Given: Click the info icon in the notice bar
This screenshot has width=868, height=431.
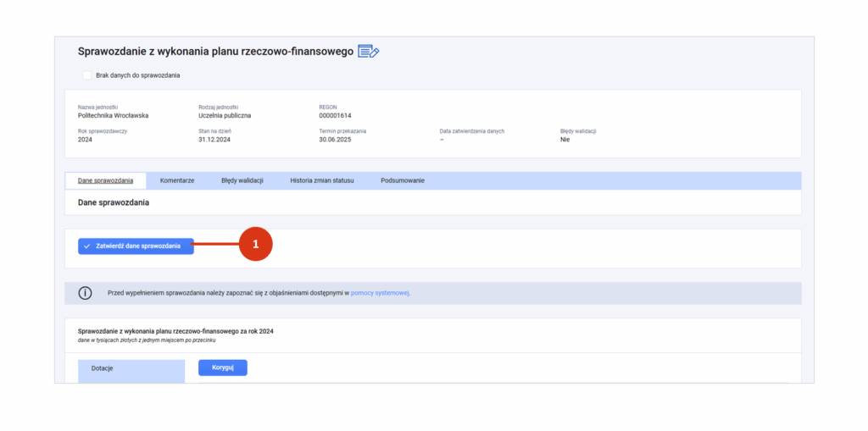Looking at the screenshot, I should pos(85,293).
